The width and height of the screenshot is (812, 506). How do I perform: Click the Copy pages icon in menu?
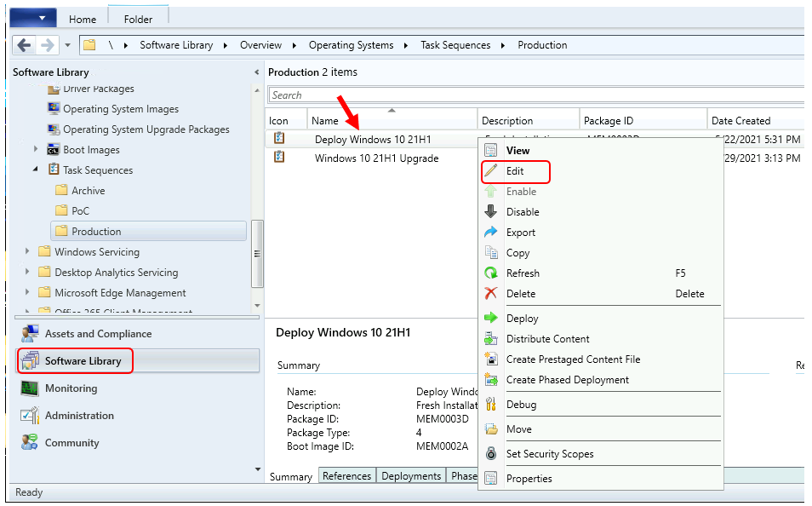click(490, 252)
